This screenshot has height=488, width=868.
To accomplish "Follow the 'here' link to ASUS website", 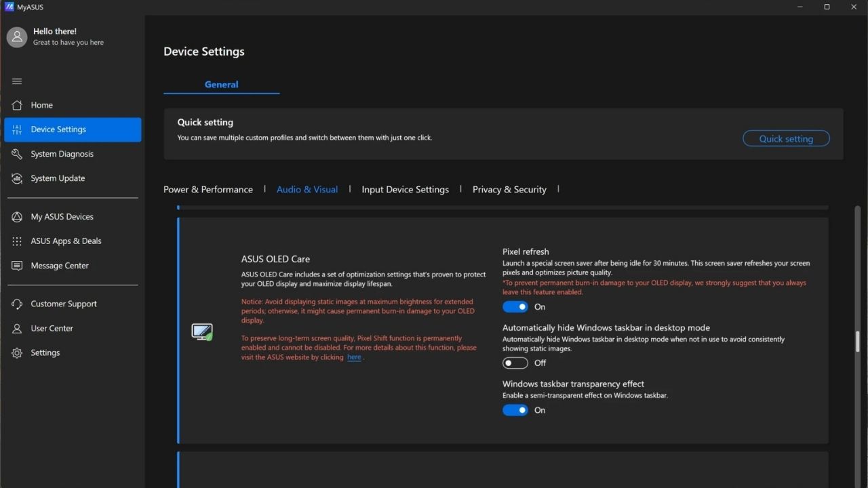I will point(354,357).
